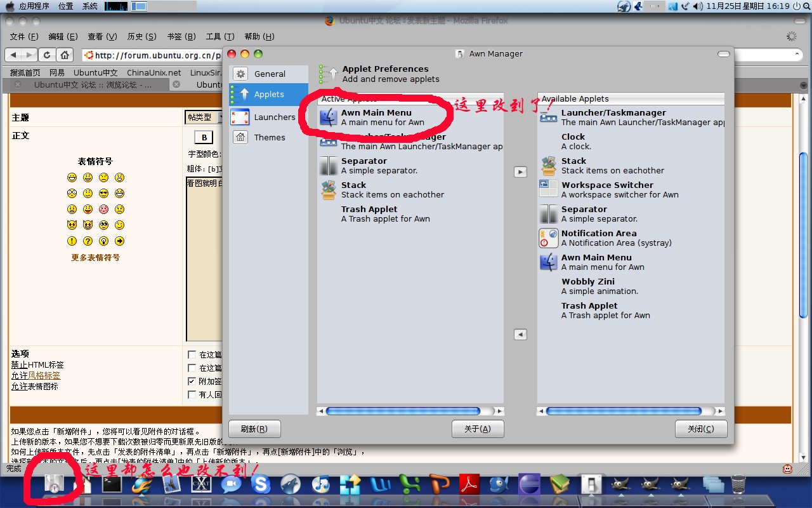Open 系统 menu in top panel

90,6
